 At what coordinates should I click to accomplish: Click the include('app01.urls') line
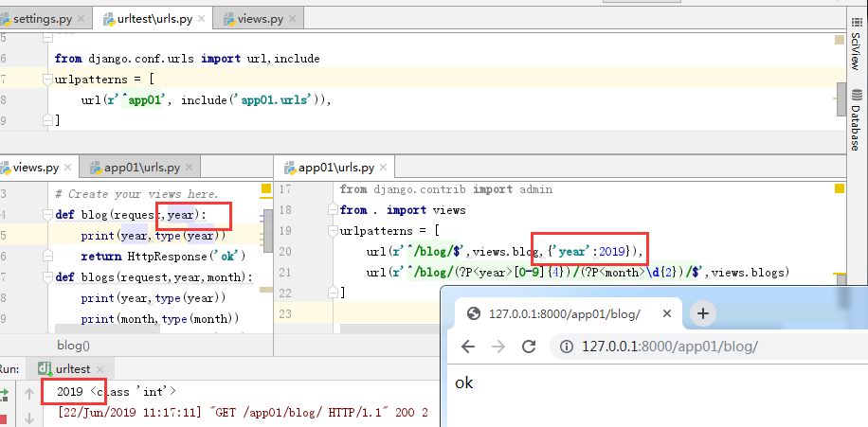coord(206,100)
